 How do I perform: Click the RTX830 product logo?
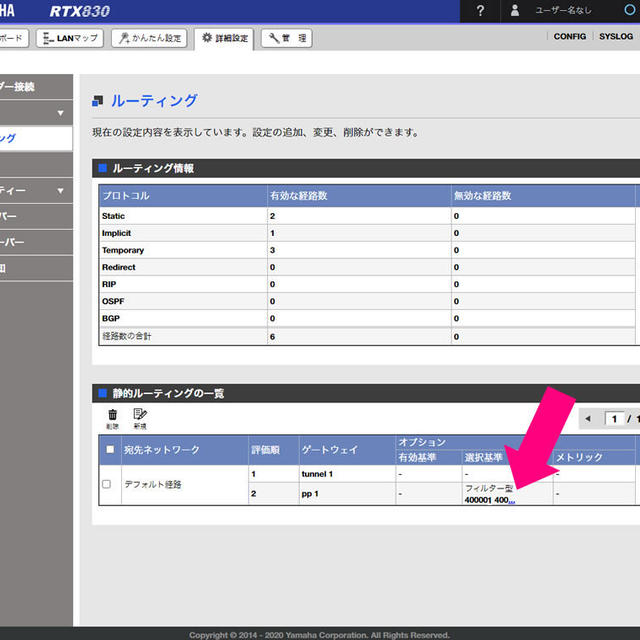(x=80, y=11)
